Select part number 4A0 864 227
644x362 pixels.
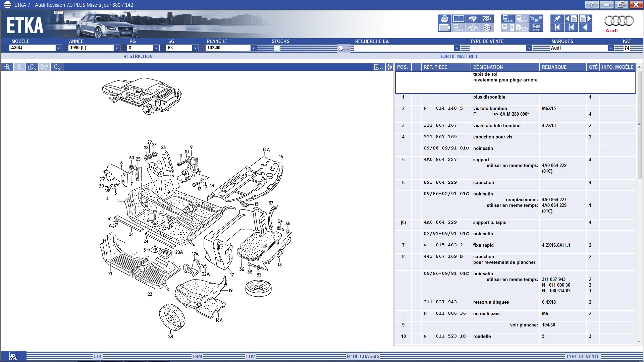click(x=440, y=160)
